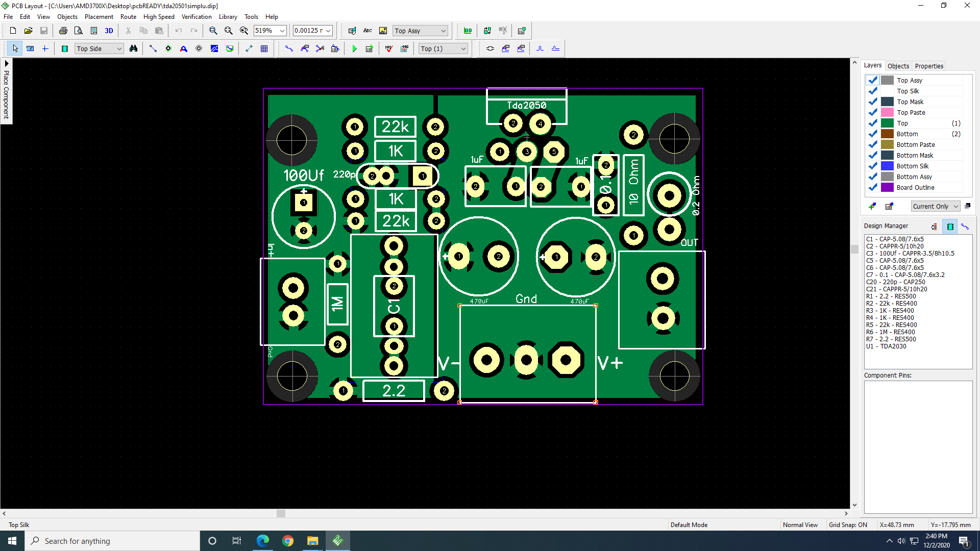This screenshot has height=551, width=980.
Task: Create a new PCB document
Action: [13, 31]
